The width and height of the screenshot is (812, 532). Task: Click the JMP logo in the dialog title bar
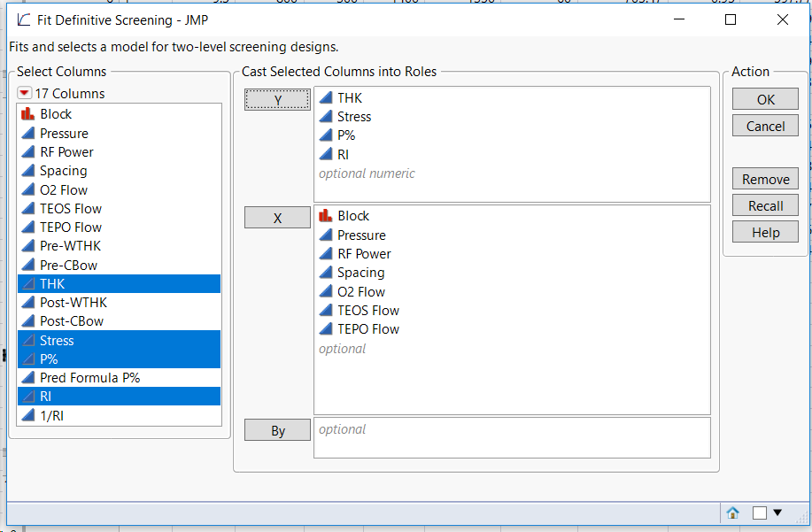[23, 19]
